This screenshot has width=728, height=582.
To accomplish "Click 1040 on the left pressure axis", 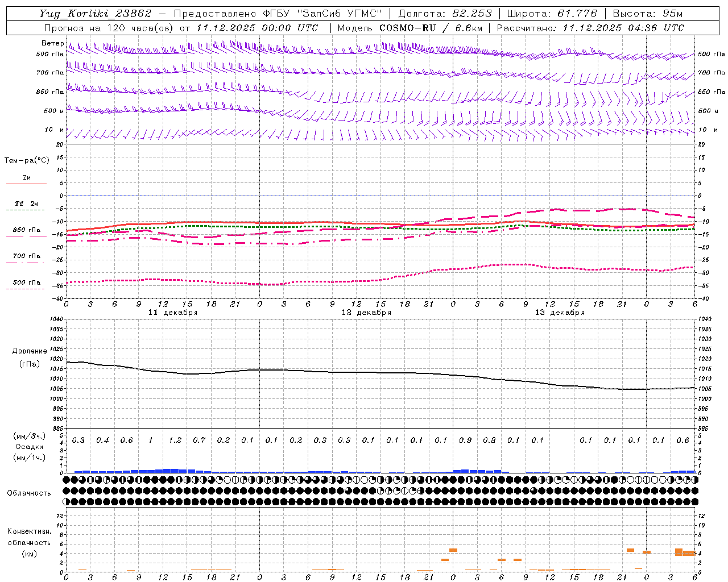I will tap(57, 319).
